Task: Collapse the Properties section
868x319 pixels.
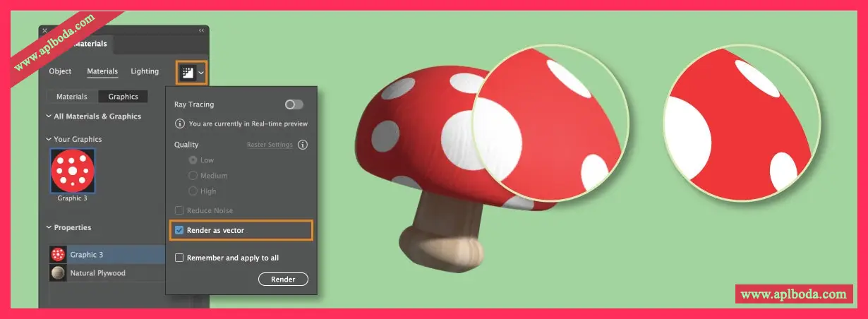Action: [x=48, y=227]
